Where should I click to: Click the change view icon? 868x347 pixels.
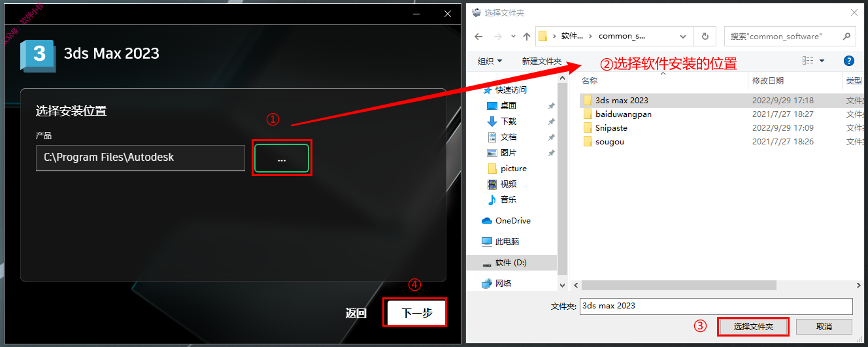click(x=808, y=61)
